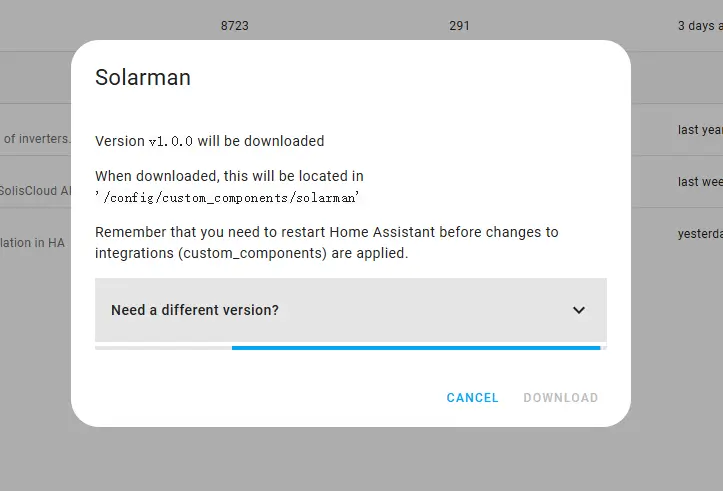
Task: Open the row updated "yesterday"
Action: pos(700,234)
